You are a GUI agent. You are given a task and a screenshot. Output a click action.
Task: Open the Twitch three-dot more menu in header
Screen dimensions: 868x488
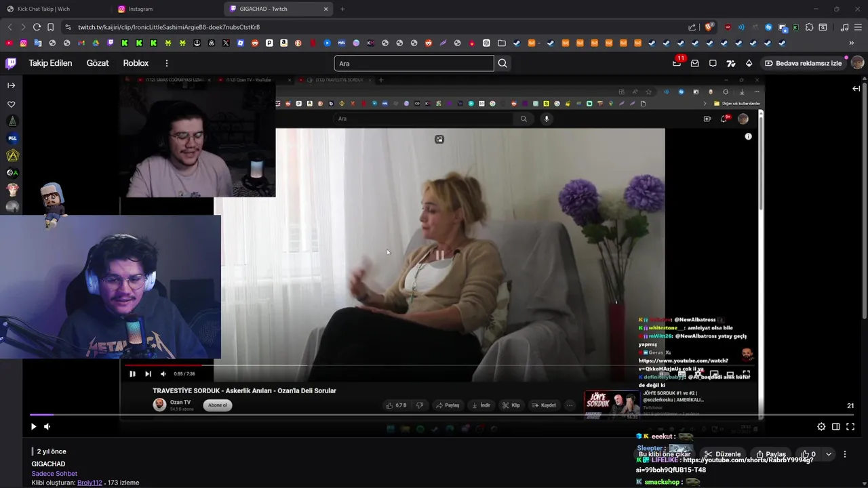pos(166,63)
